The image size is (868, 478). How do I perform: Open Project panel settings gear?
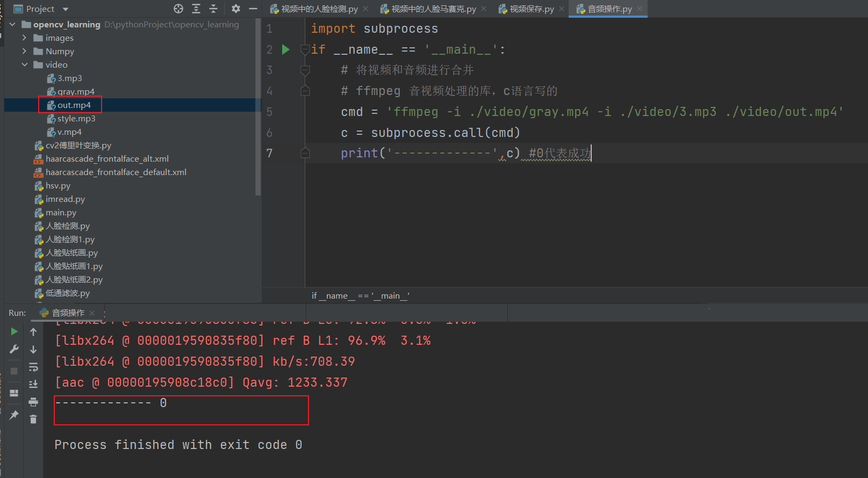[x=236, y=9]
